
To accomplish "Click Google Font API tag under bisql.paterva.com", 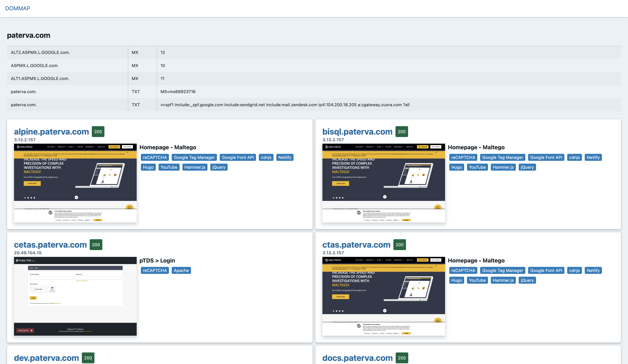I will [546, 157].
